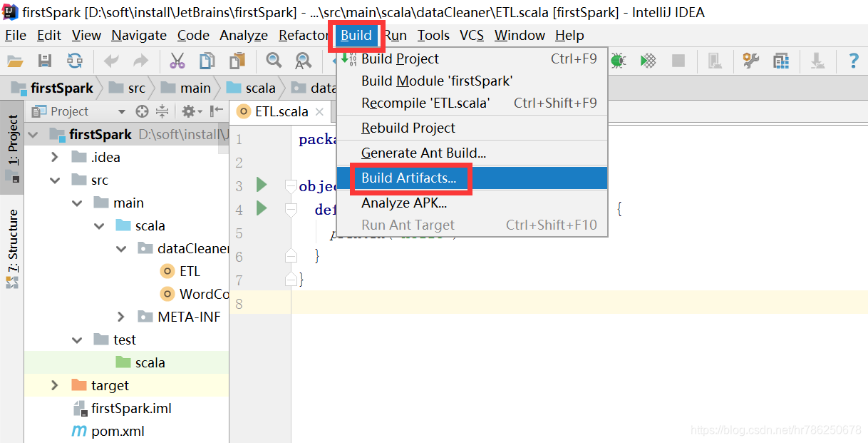Collapse the test folder
Screen dimensions: 868x443
tap(77, 340)
